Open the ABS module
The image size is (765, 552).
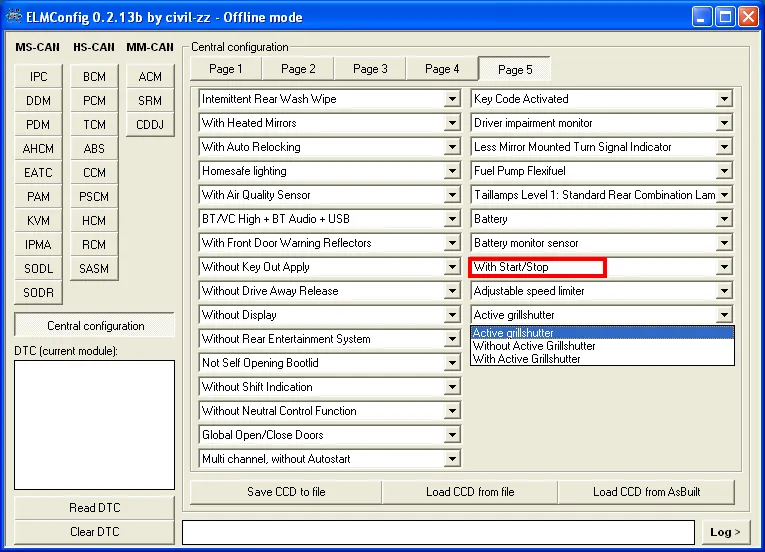(94, 149)
